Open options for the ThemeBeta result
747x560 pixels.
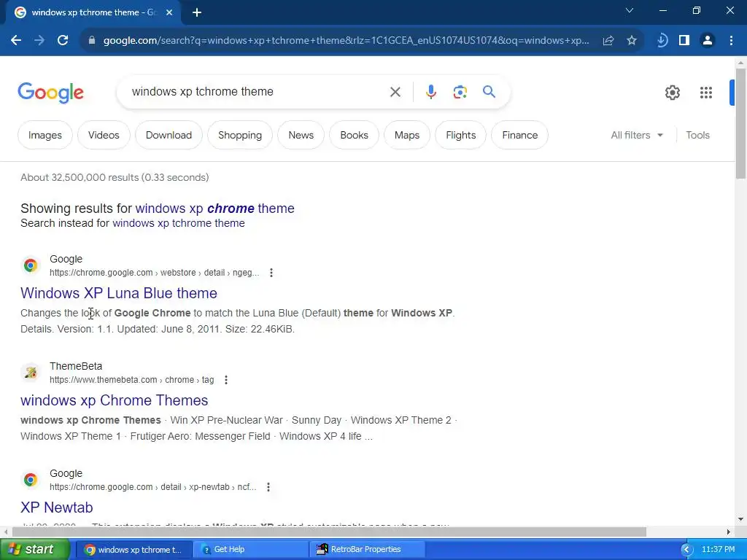click(x=226, y=380)
